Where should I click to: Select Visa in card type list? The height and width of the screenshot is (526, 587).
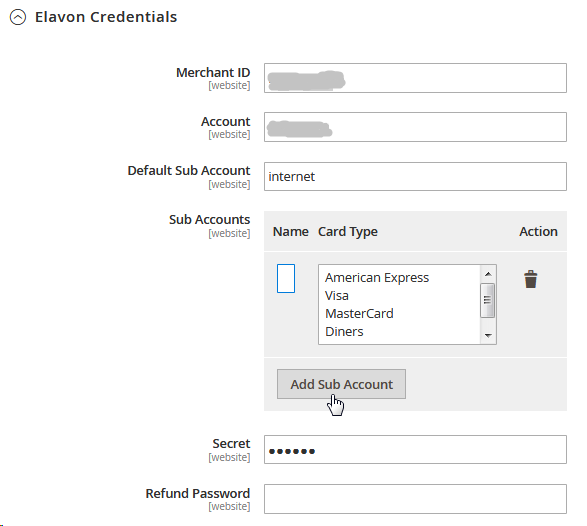click(x=337, y=296)
